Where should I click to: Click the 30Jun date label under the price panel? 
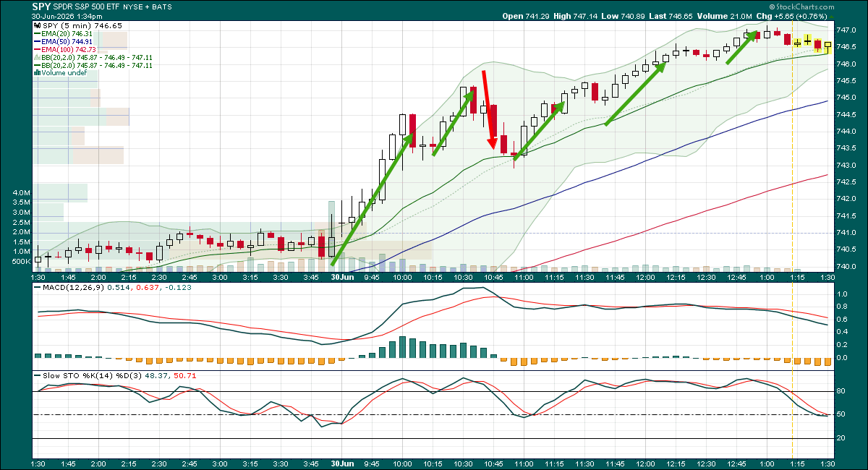point(342,276)
